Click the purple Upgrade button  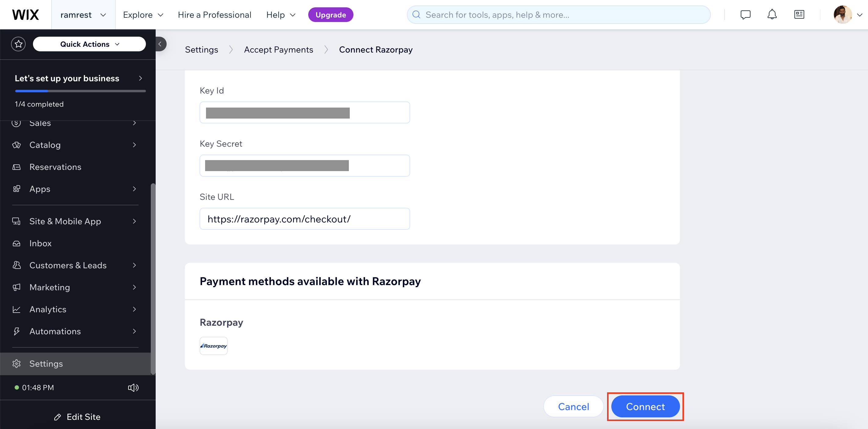pos(331,15)
